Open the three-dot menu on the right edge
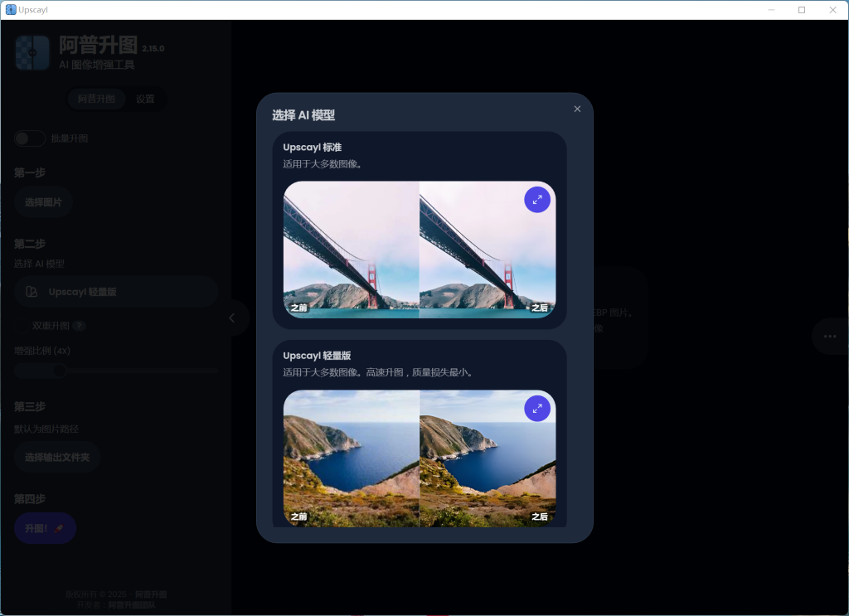Viewport: 849px width, 616px height. tap(829, 336)
